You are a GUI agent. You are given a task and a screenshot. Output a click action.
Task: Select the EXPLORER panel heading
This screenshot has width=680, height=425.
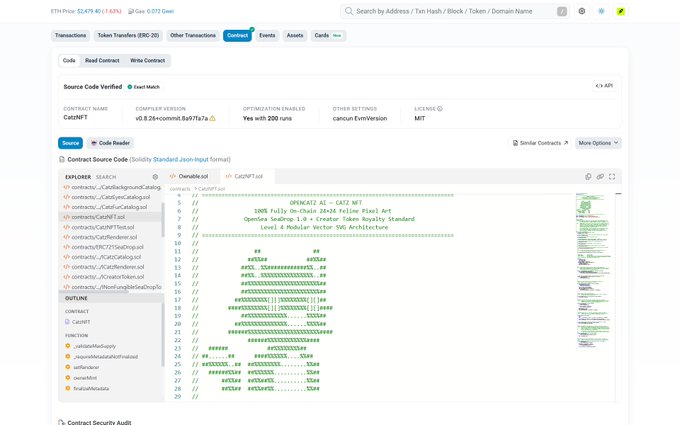[78, 177]
